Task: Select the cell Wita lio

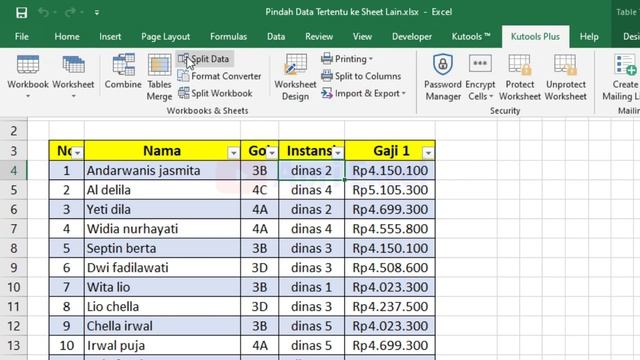Action: [162, 287]
